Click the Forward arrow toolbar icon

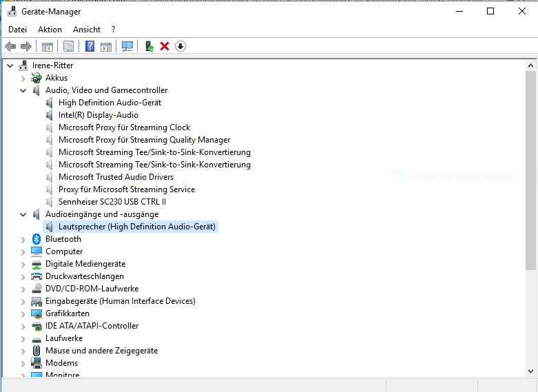pyautogui.click(x=26, y=46)
